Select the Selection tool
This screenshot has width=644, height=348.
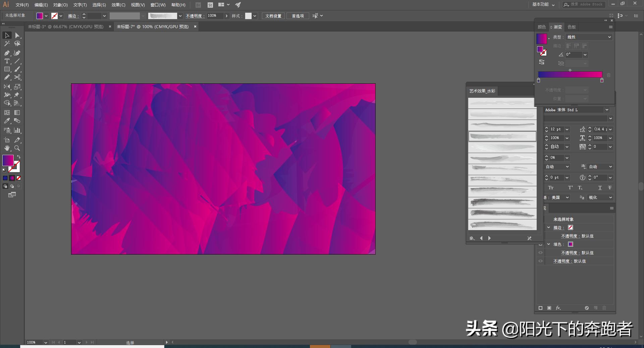tap(7, 35)
